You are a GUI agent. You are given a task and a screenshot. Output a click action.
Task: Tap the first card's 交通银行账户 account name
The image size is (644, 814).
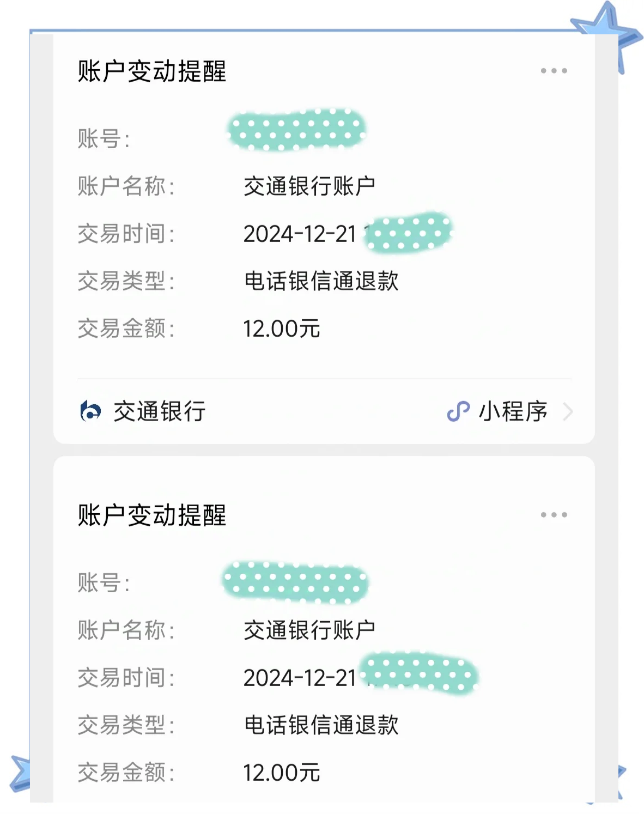pyautogui.click(x=309, y=186)
